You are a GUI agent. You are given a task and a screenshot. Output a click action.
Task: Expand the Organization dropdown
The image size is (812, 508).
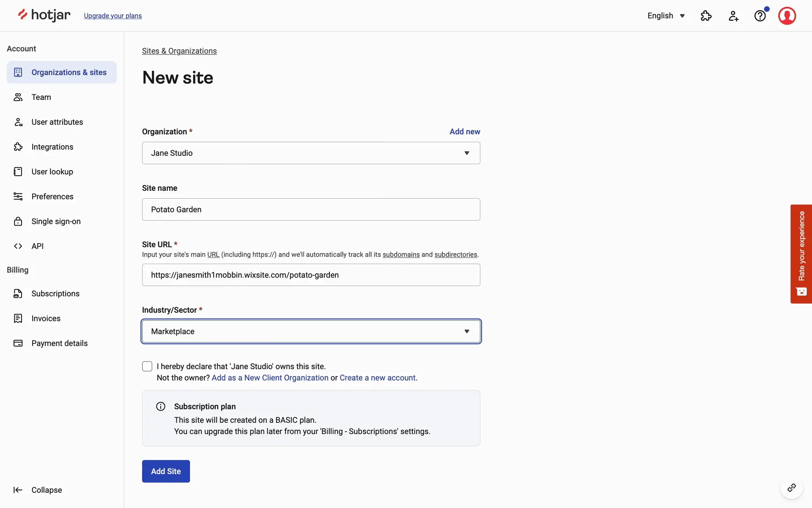(x=311, y=153)
